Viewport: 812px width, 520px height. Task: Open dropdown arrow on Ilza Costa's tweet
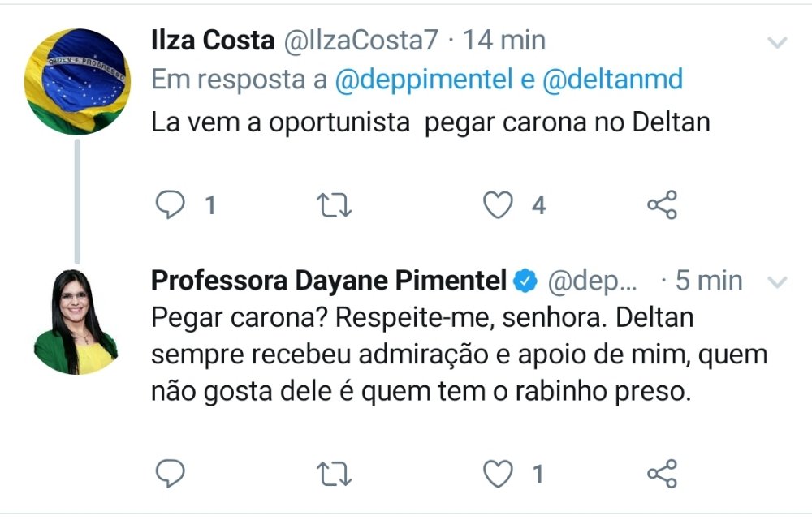pyautogui.click(x=777, y=43)
